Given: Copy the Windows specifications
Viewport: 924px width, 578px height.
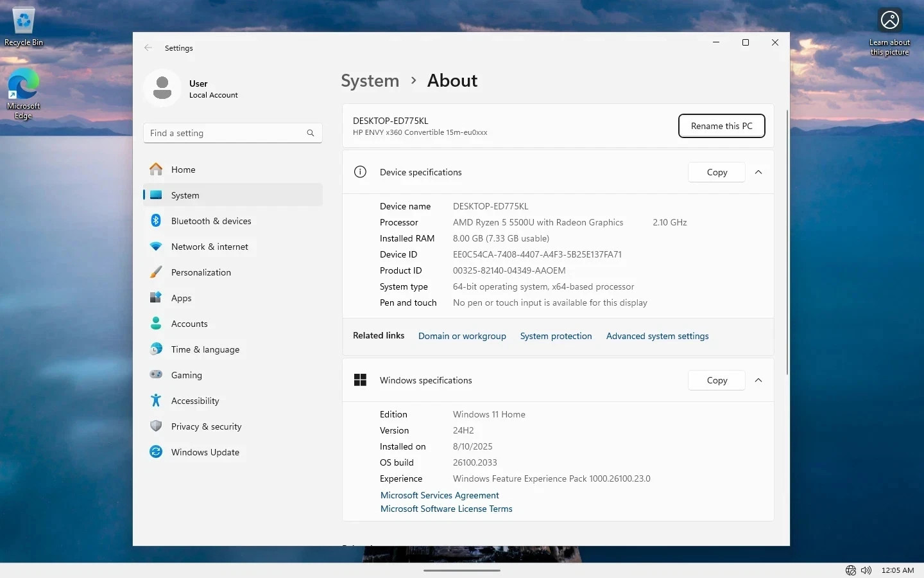Looking at the screenshot, I should (717, 380).
